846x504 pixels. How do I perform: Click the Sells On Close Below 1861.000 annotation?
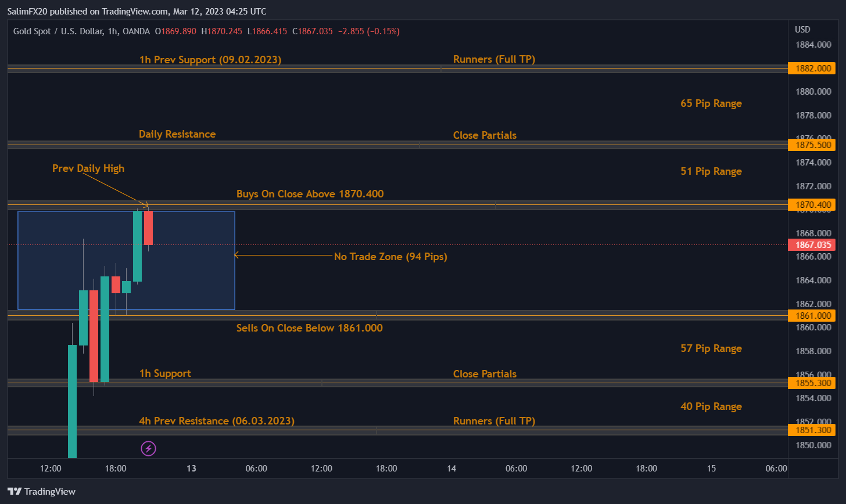click(310, 328)
